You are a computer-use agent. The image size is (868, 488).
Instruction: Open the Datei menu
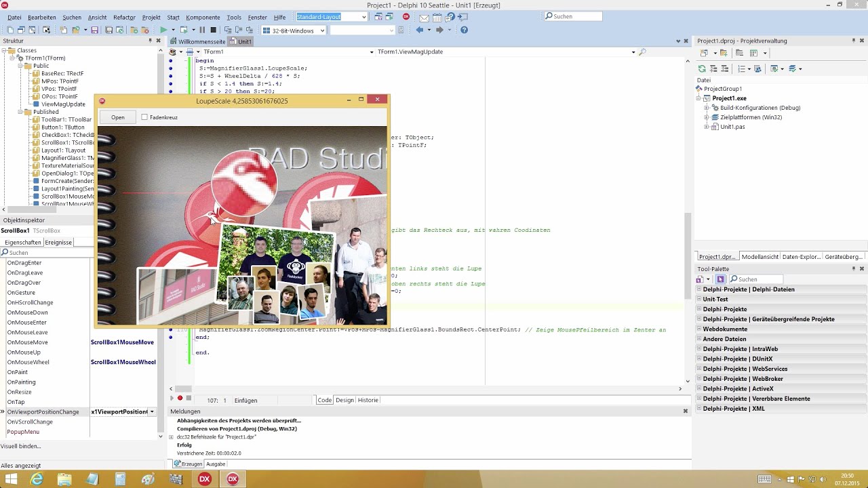14,17
